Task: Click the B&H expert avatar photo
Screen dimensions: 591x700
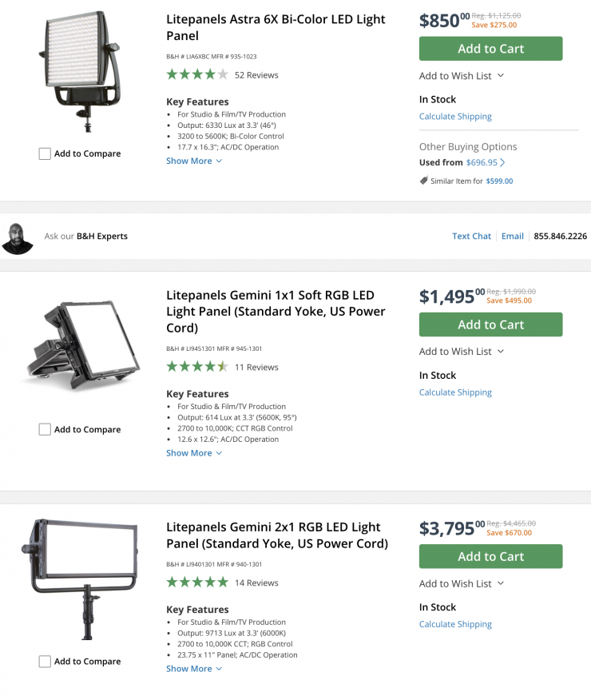Action: [x=18, y=237]
